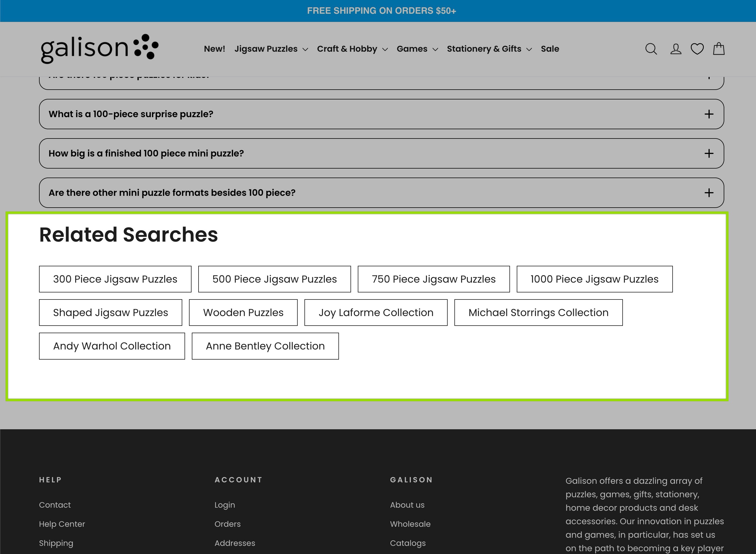
Task: Open the Jigsaw Puzzles dropdown menu
Action: 271,49
